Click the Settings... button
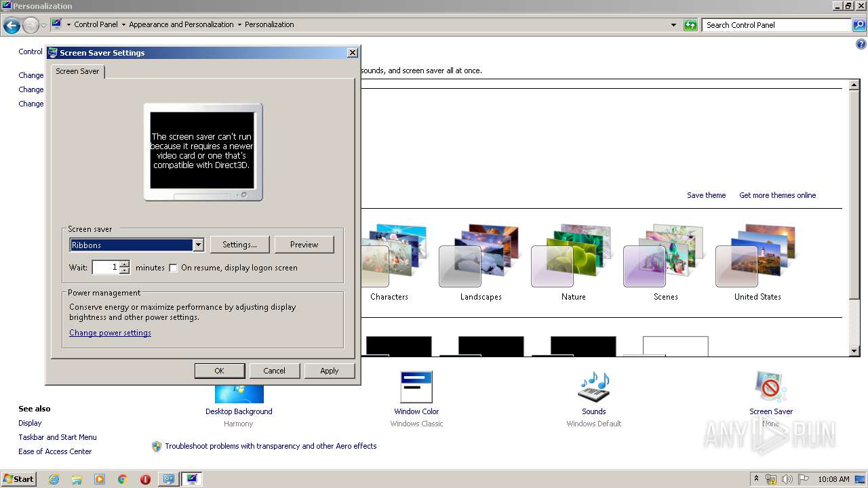This screenshot has height=488, width=868. click(x=239, y=245)
